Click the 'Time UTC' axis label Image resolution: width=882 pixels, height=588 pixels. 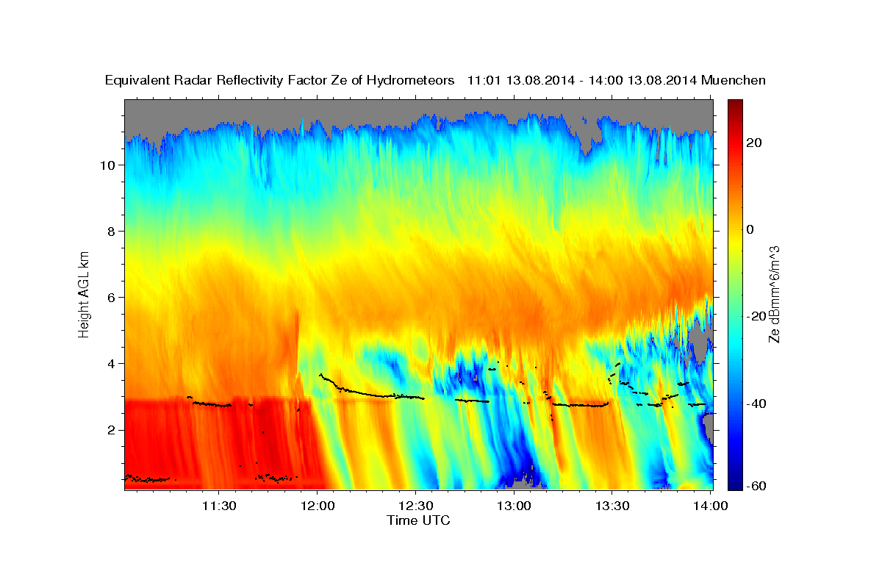click(418, 520)
